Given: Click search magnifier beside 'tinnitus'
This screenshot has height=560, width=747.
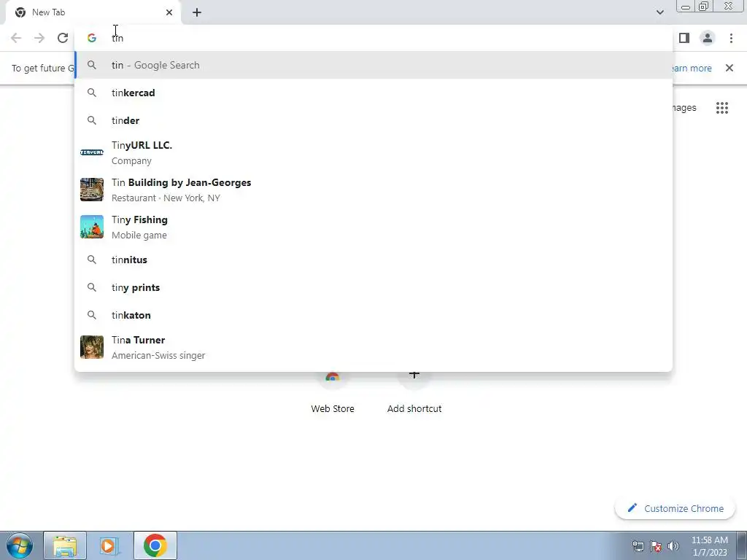Looking at the screenshot, I should pyautogui.click(x=92, y=260).
